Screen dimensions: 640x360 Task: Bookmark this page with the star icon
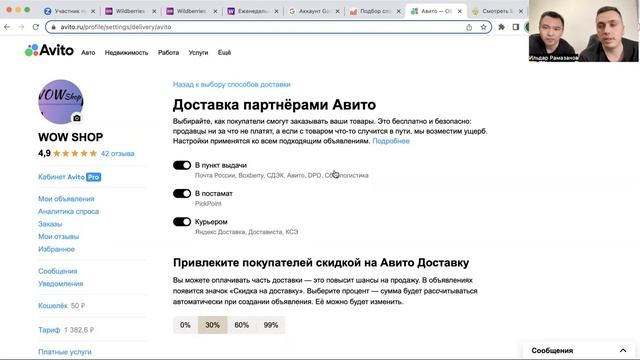coord(483,27)
